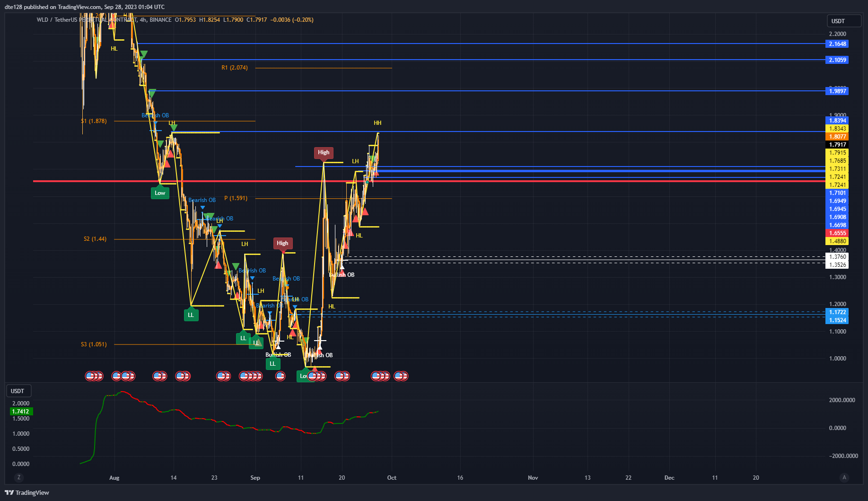Click the open value O1.7953
Viewport: 868px width, 501px height.
tap(185, 20)
